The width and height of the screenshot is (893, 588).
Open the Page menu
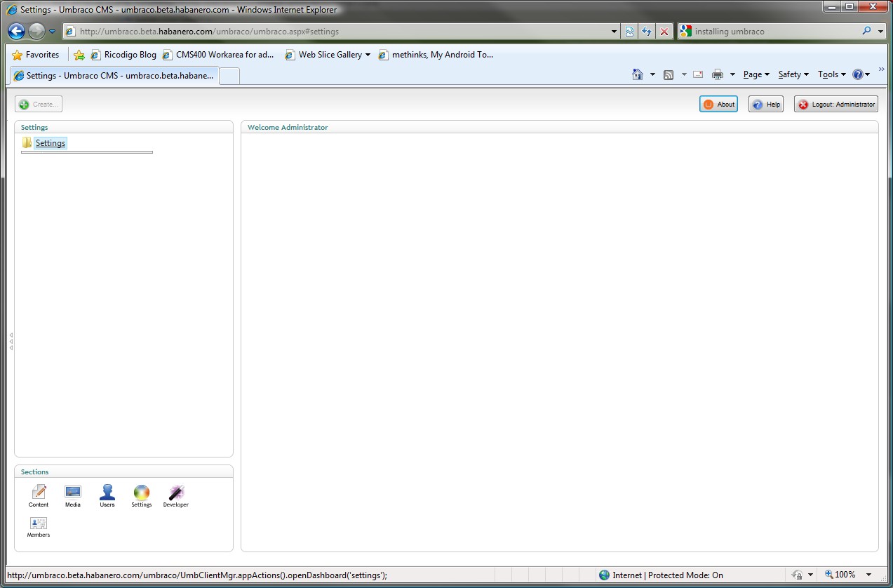pos(756,74)
